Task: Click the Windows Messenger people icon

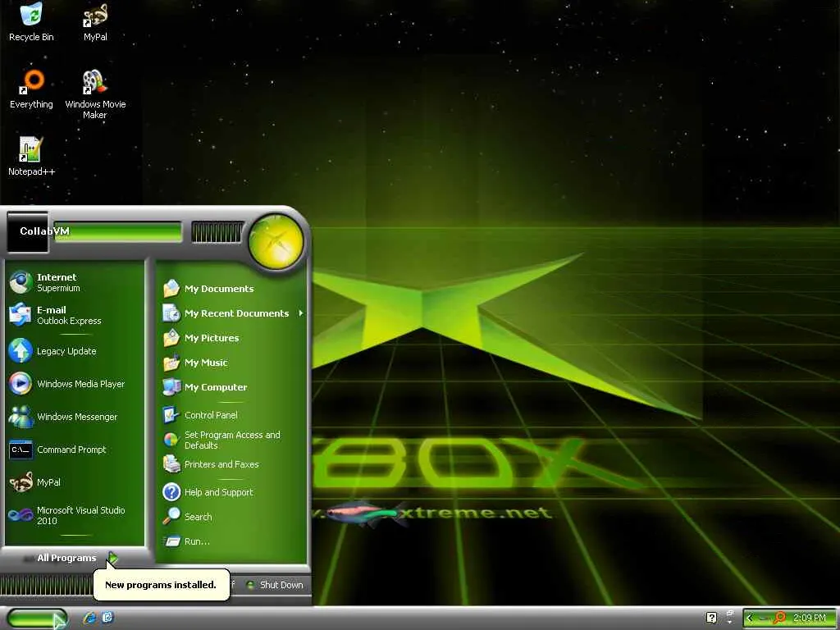Action: pyautogui.click(x=21, y=417)
